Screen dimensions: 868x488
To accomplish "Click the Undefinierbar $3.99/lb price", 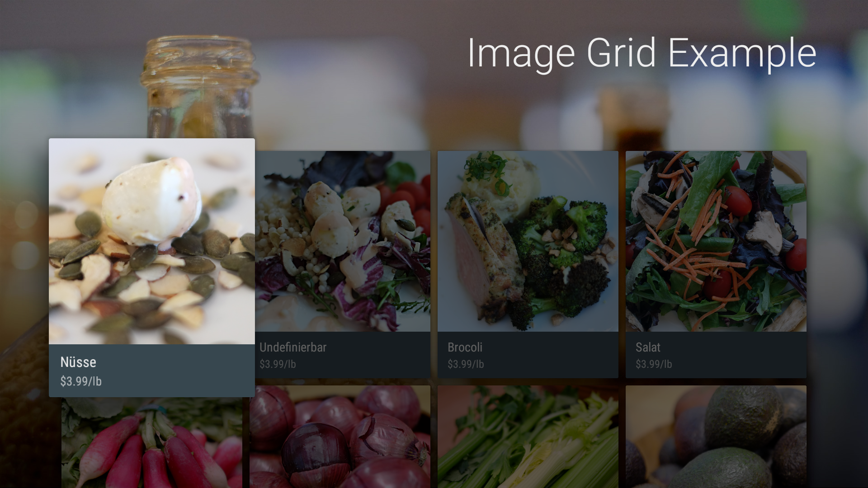I will [278, 364].
